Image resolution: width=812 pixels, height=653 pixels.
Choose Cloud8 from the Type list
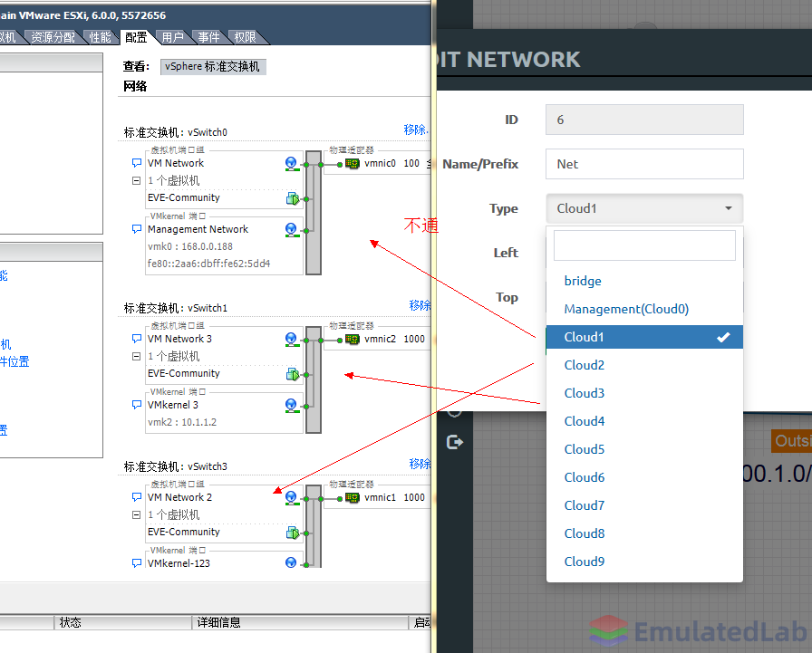pyautogui.click(x=644, y=533)
